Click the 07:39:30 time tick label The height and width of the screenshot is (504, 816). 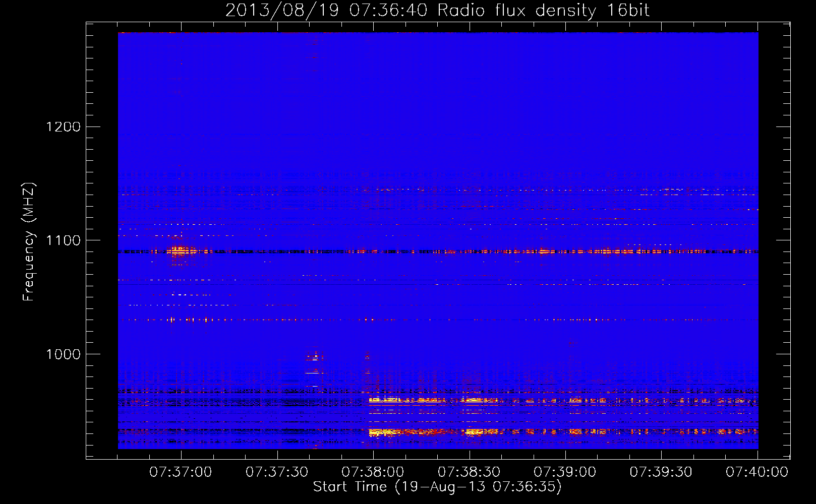point(661,472)
